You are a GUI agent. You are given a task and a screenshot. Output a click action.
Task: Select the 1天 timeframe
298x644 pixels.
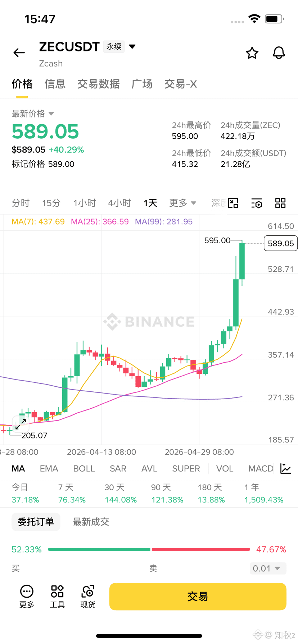[150, 203]
